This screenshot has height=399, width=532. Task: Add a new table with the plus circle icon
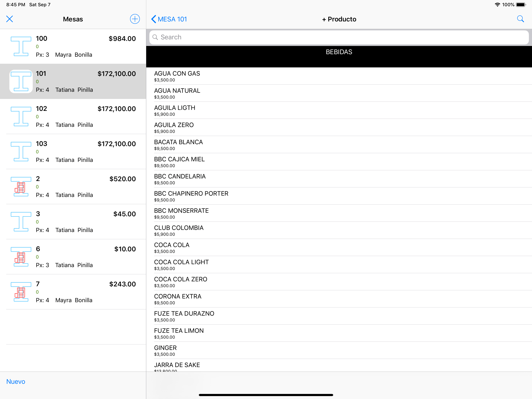(135, 19)
